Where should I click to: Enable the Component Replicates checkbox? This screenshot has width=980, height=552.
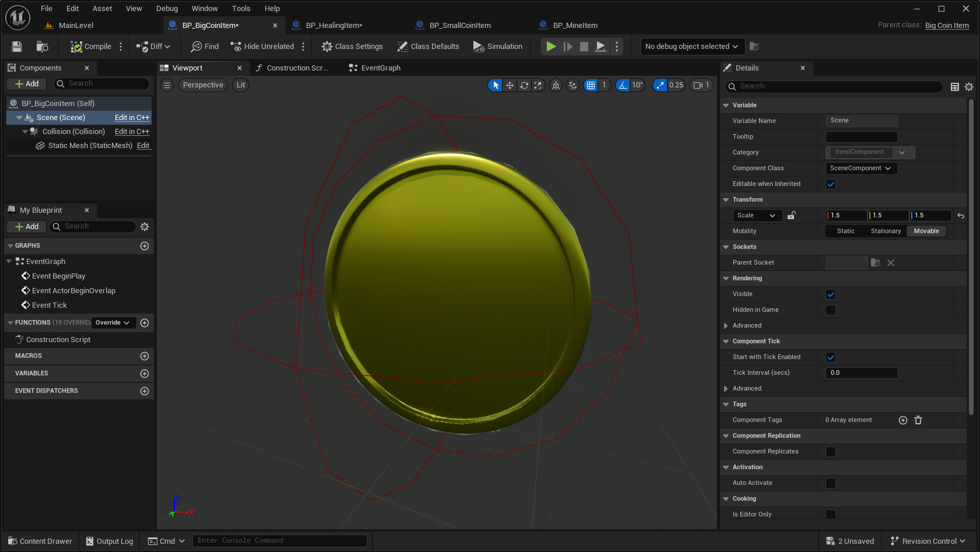tap(831, 452)
